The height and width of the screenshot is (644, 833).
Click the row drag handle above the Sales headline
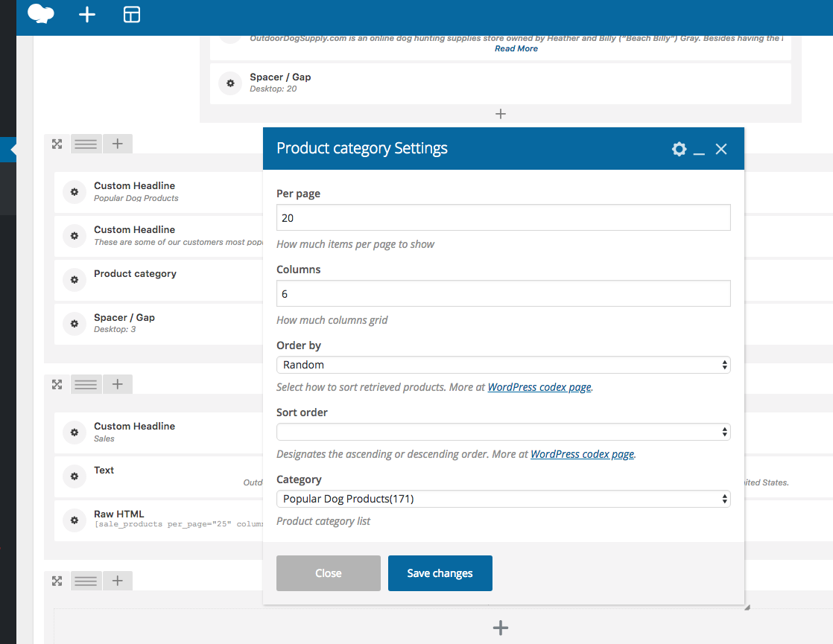tap(86, 385)
